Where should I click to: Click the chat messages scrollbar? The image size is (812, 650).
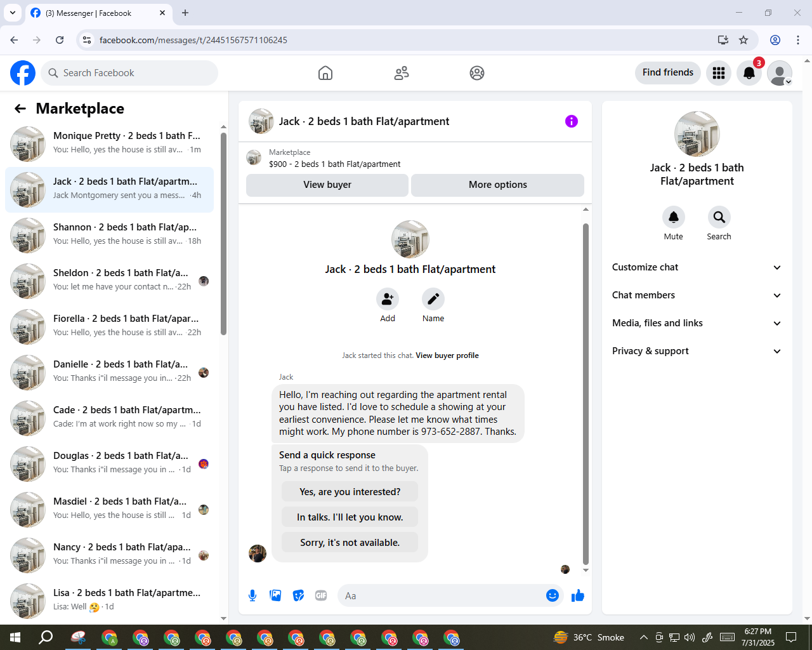coord(586,394)
